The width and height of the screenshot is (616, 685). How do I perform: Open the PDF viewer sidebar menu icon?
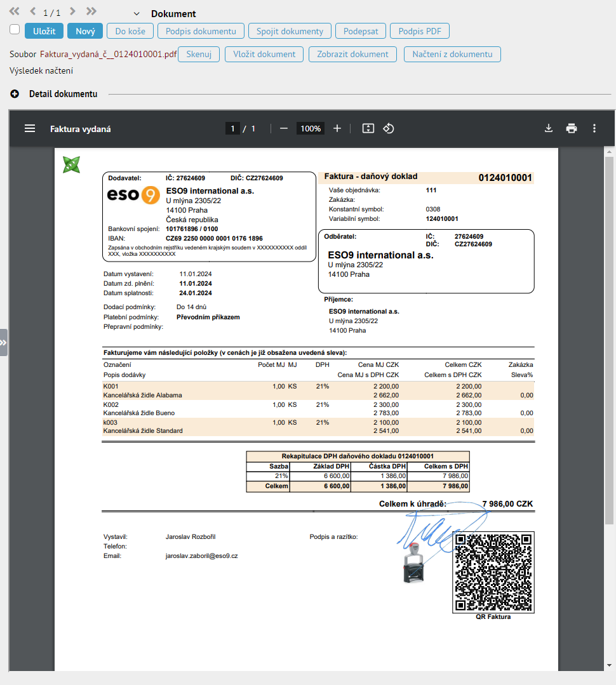30,128
